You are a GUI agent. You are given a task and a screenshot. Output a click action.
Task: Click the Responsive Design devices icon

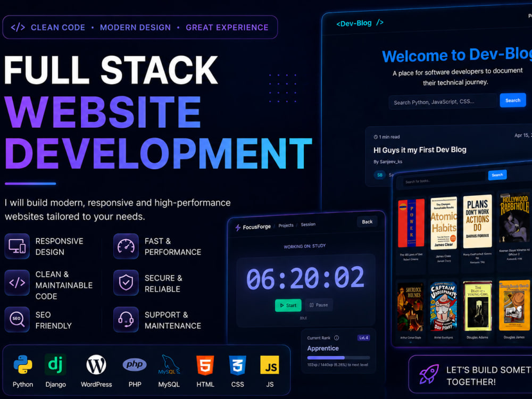click(x=17, y=246)
